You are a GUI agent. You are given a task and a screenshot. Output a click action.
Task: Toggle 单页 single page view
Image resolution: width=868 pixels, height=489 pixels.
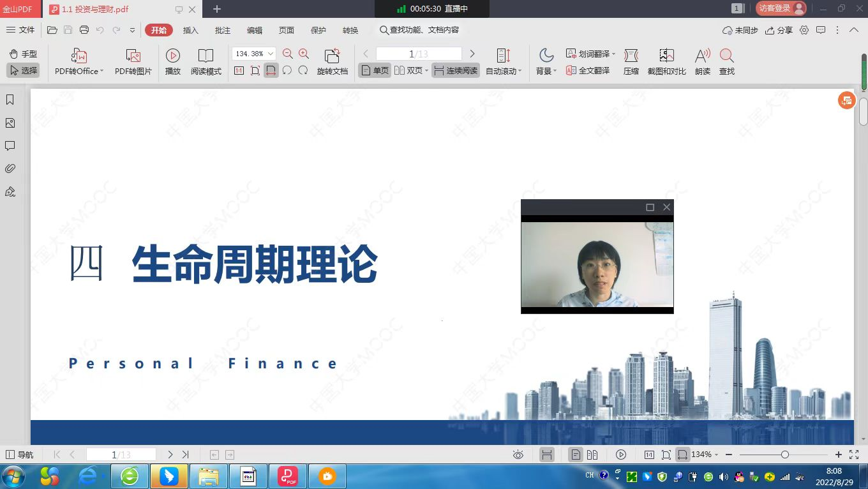(375, 70)
